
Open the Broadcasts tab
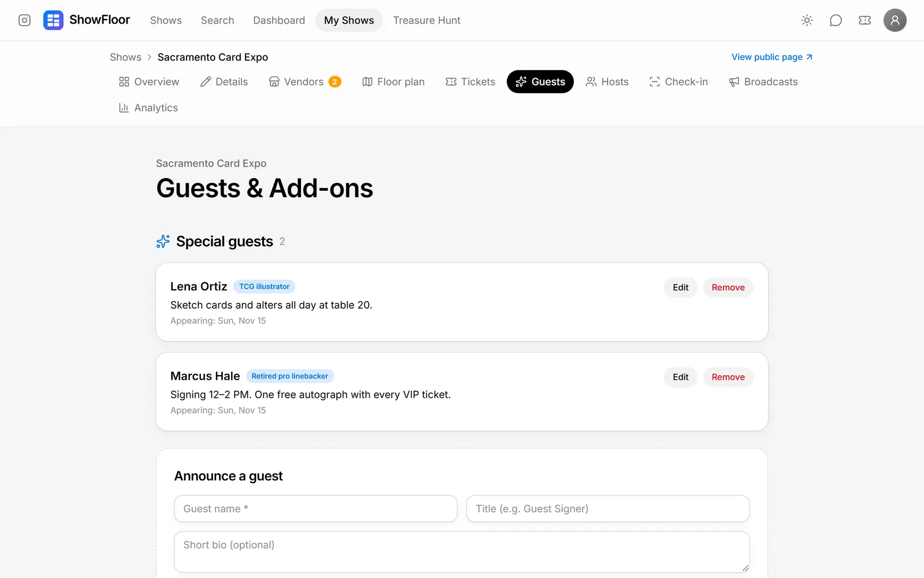click(763, 81)
